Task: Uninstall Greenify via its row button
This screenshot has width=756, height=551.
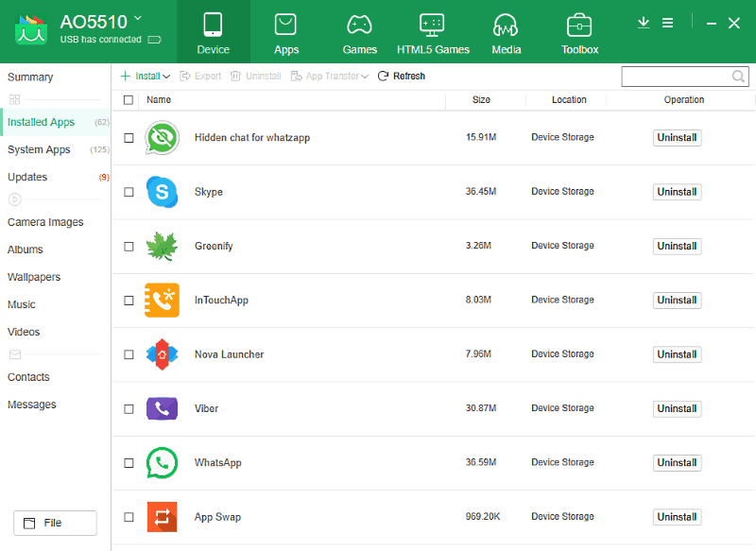Action: click(x=677, y=247)
